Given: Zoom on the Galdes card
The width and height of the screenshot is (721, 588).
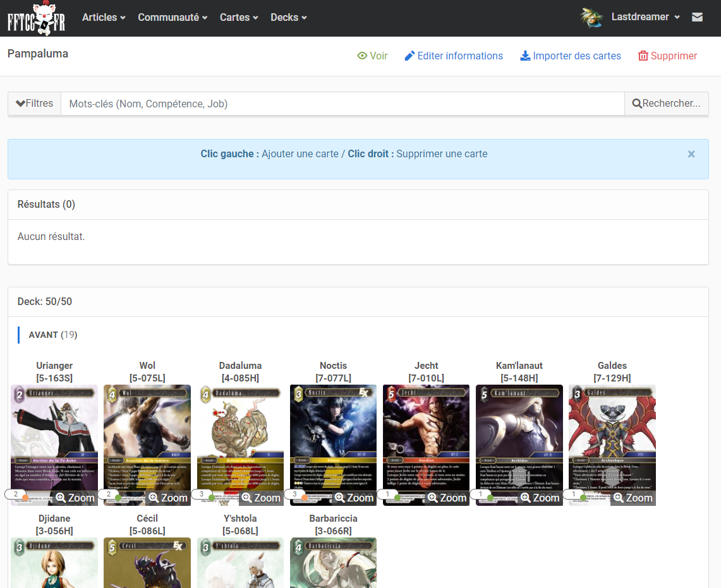Looking at the screenshot, I should 633,498.
